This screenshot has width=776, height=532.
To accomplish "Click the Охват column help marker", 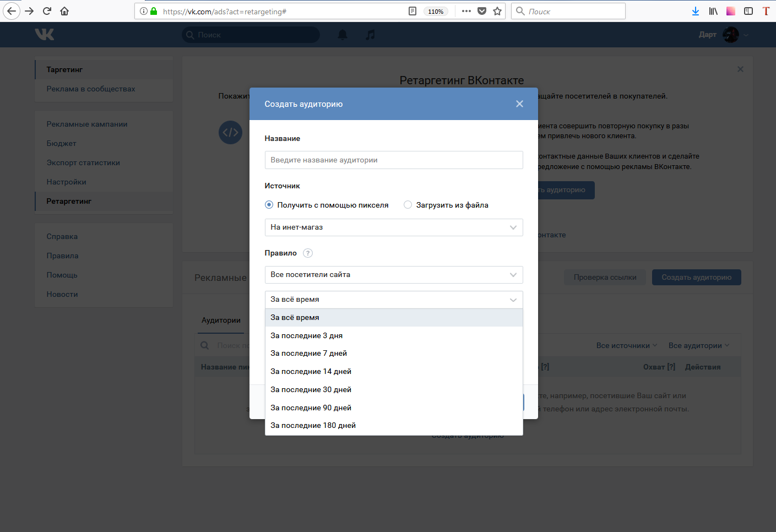I will pyautogui.click(x=671, y=367).
